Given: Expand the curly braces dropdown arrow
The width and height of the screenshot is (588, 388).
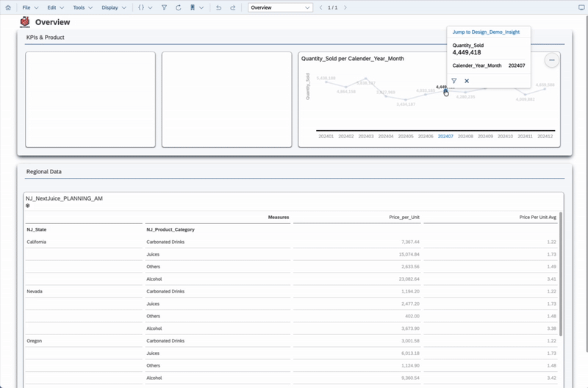Looking at the screenshot, I should coord(150,7).
